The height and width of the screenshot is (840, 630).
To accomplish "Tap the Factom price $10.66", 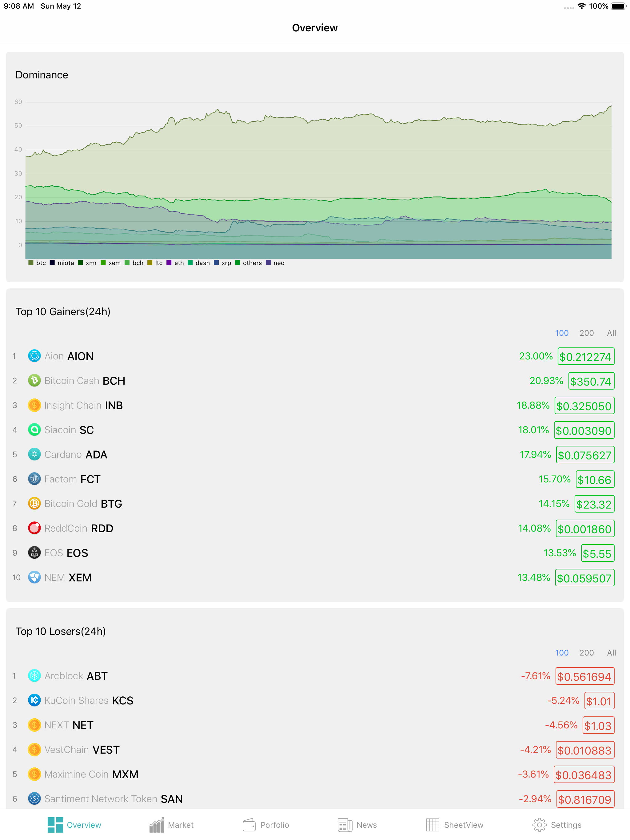I will coord(595,480).
